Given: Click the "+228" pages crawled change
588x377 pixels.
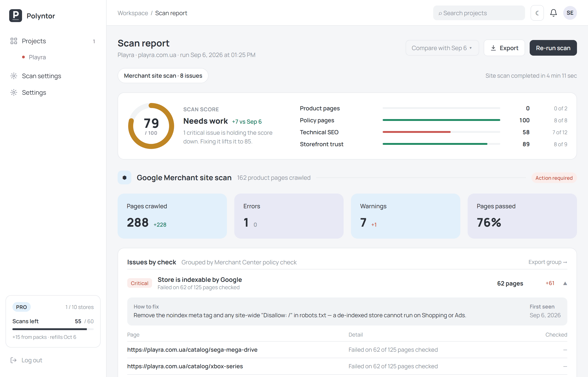Looking at the screenshot, I should click(160, 225).
